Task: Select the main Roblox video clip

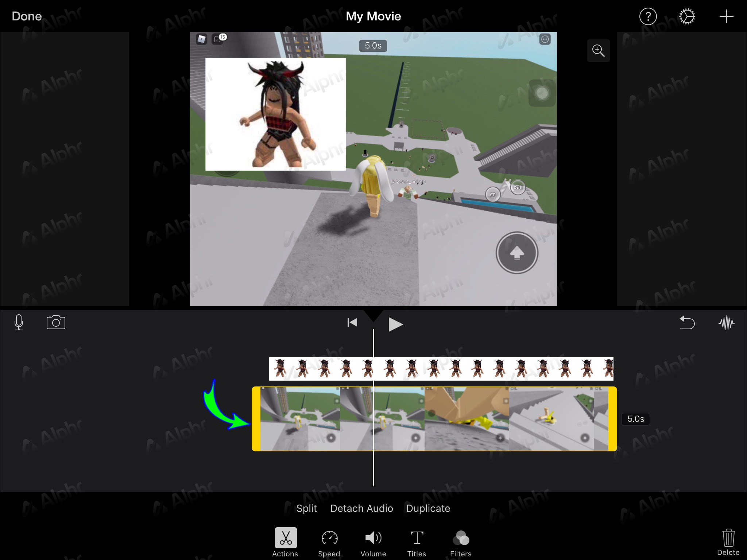Action: (x=434, y=419)
